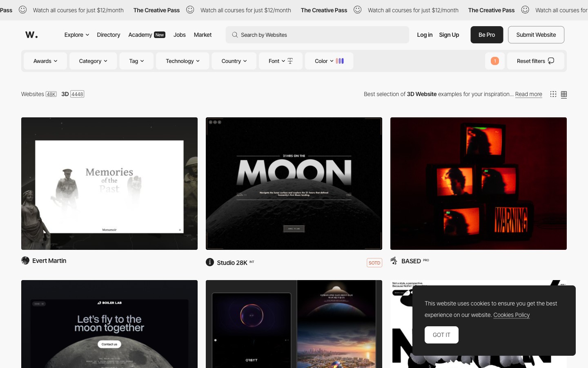Open the Country filter dropdown
Viewport: 588px width, 368px height.
point(234,61)
